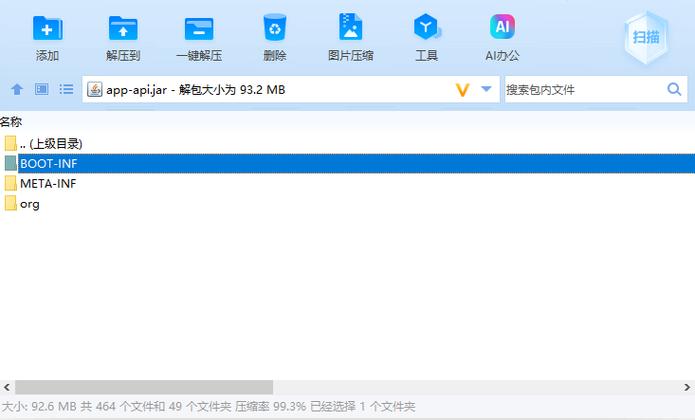Select the BOOT-INF folder
Viewport: 695px width, 420px height.
(348, 163)
